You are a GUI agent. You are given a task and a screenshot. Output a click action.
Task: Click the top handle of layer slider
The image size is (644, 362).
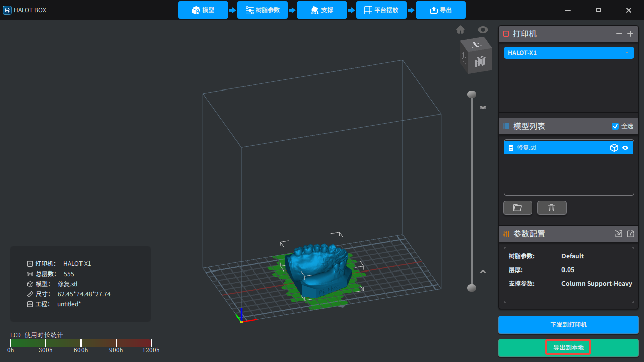click(x=472, y=94)
